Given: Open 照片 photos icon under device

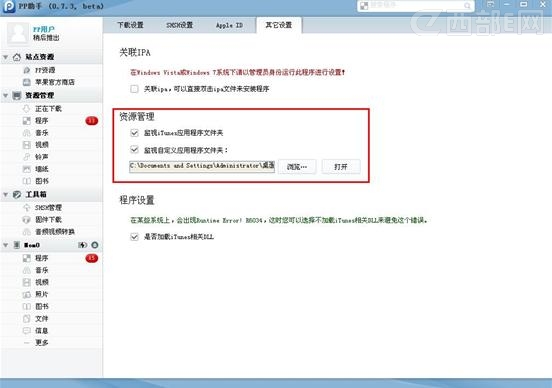Looking at the screenshot, I should pos(27,294).
